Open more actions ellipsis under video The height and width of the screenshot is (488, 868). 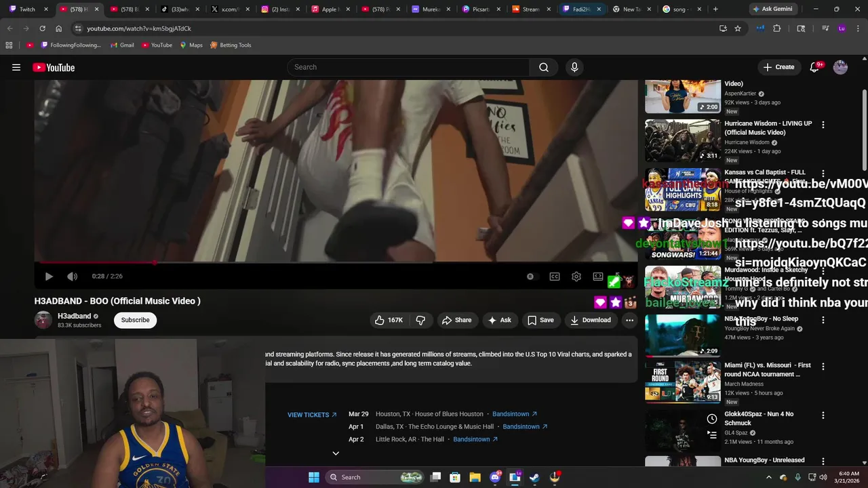[x=629, y=320]
